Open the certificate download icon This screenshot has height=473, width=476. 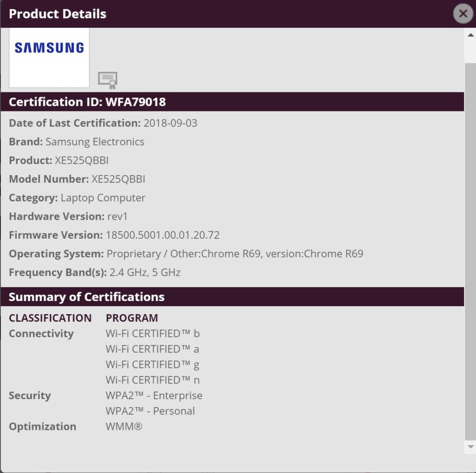(108, 80)
